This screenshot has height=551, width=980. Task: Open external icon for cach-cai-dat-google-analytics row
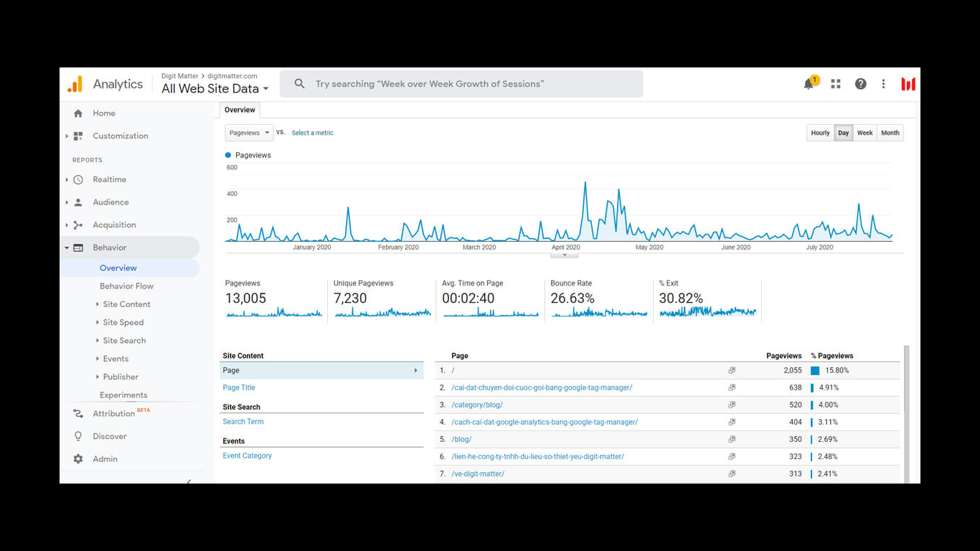tap(732, 422)
